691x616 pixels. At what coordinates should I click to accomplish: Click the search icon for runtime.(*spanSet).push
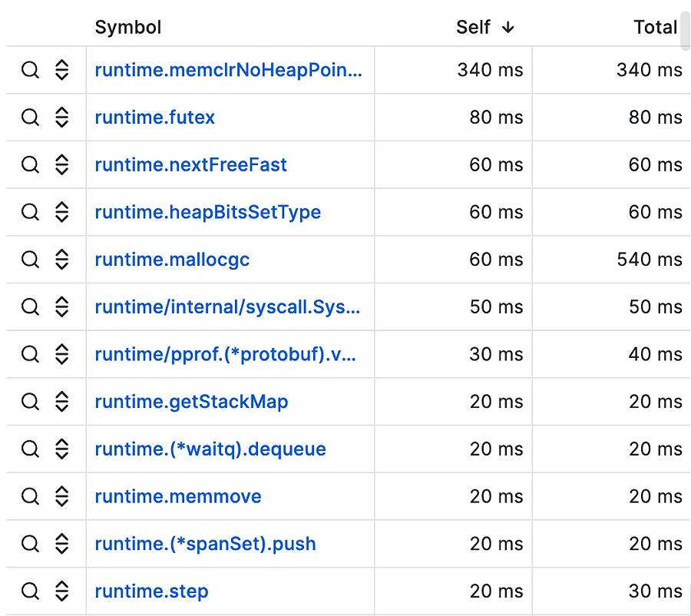(x=30, y=544)
